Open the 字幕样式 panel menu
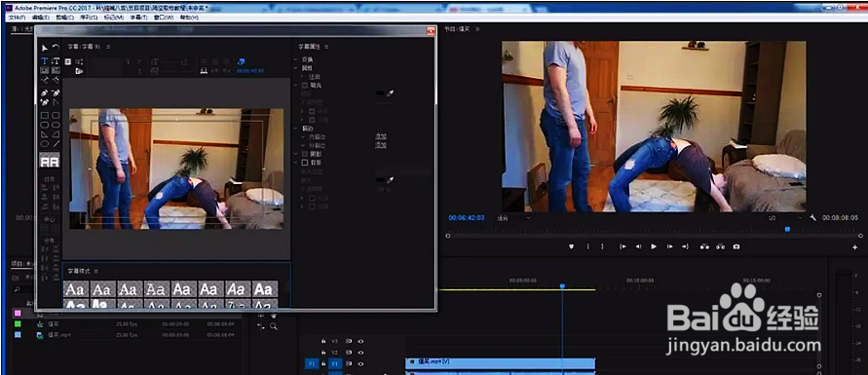The height and width of the screenshot is (375, 868). coord(95,271)
